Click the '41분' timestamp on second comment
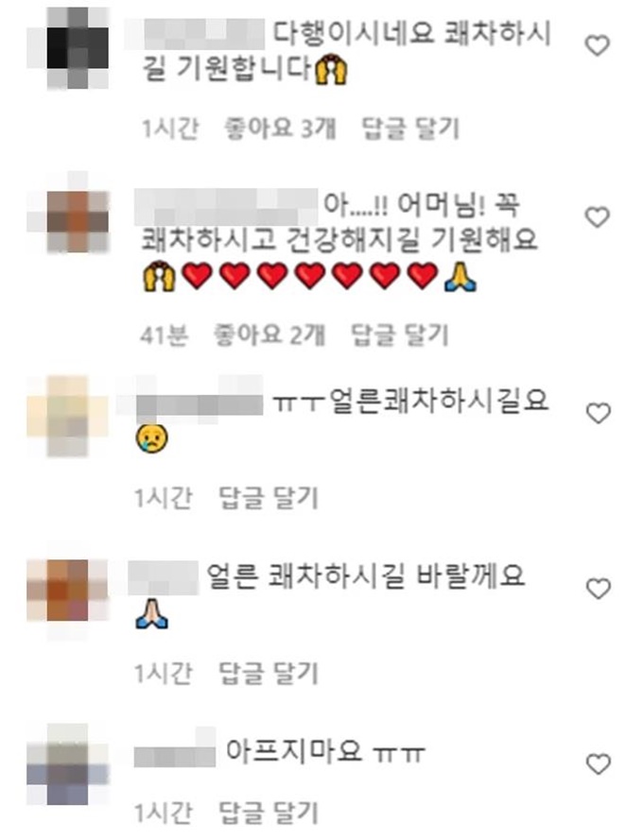This screenshot has height=840, width=643. coord(165,335)
